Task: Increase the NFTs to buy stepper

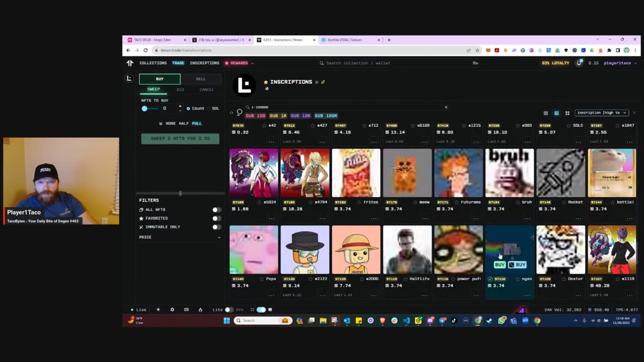Action: pyautogui.click(x=180, y=106)
